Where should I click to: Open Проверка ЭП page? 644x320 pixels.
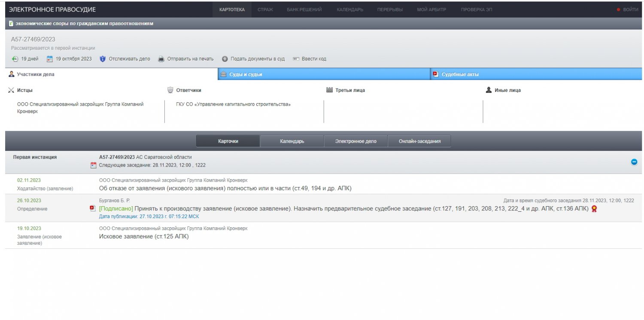coord(477,9)
